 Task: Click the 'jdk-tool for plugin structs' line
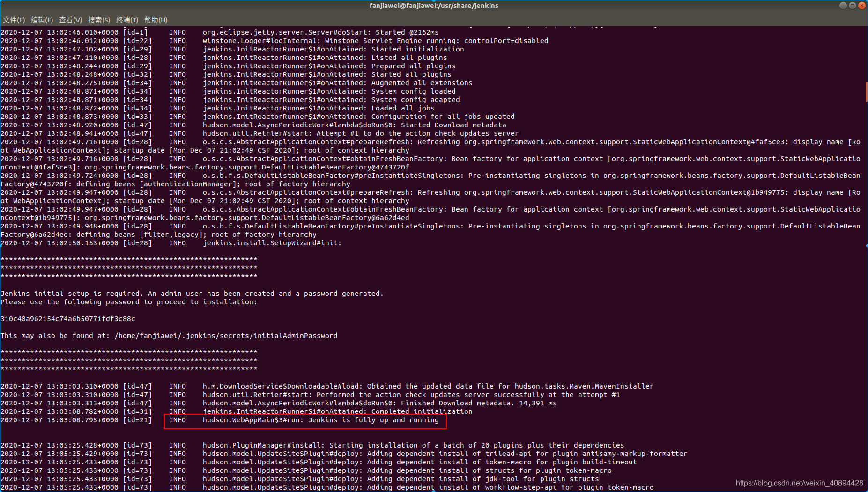(300, 479)
